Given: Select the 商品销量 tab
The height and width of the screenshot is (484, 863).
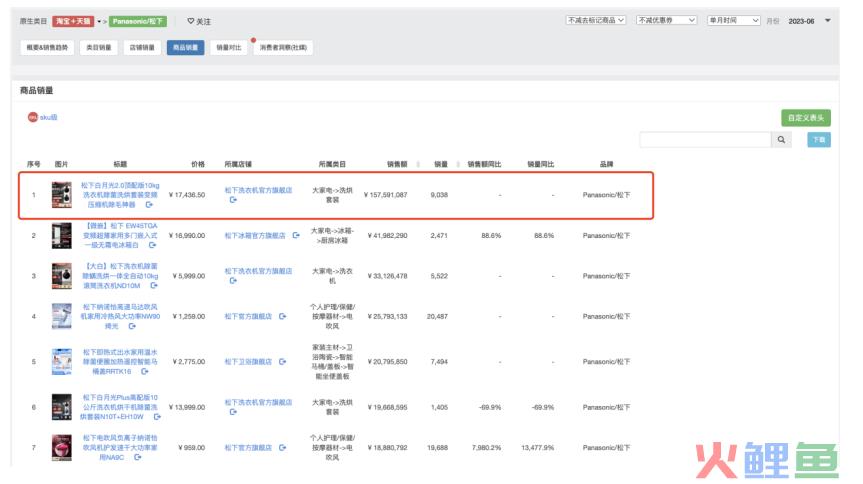Looking at the screenshot, I should pos(185,48).
